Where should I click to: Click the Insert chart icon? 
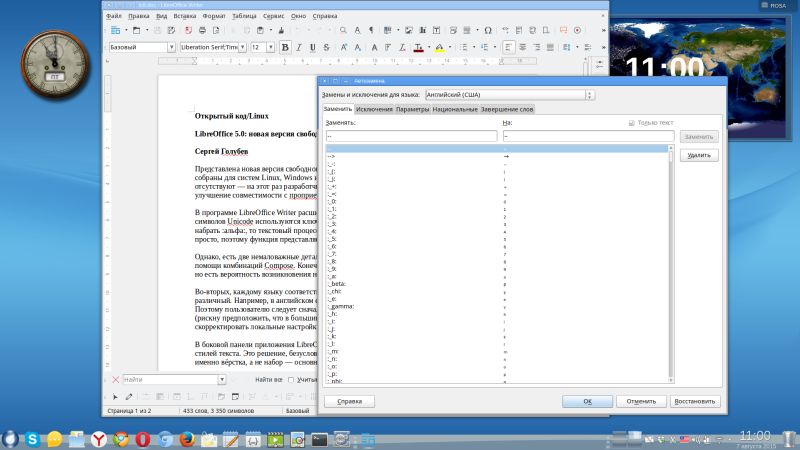tap(422, 31)
